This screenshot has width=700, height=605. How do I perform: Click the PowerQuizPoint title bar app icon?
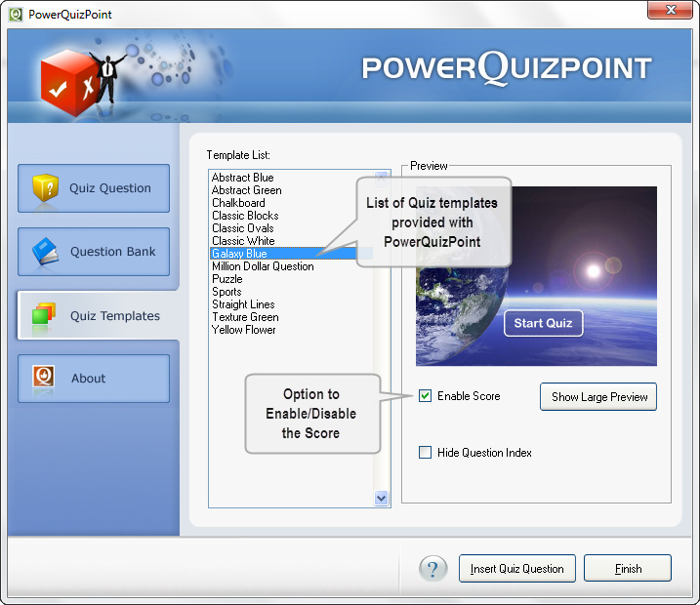(16, 14)
